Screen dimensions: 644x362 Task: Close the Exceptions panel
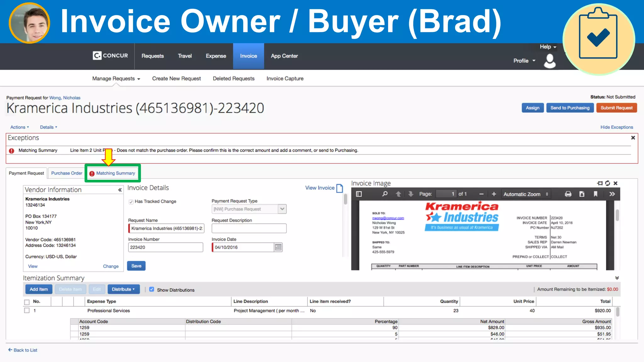(x=633, y=138)
